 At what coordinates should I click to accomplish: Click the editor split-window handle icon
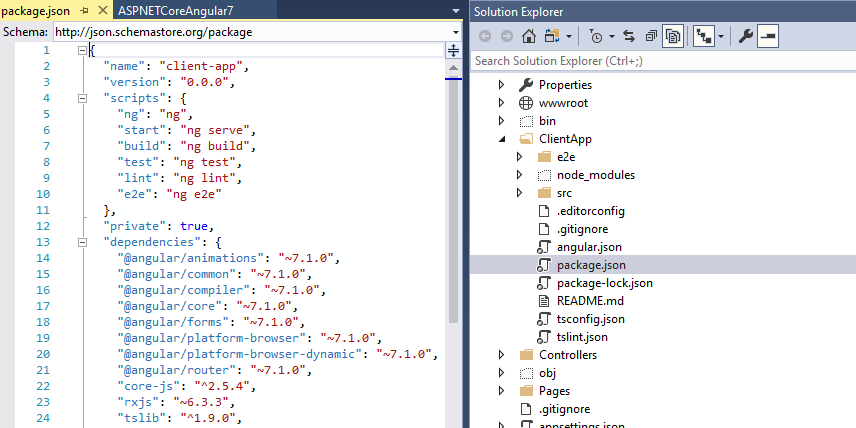(x=454, y=51)
